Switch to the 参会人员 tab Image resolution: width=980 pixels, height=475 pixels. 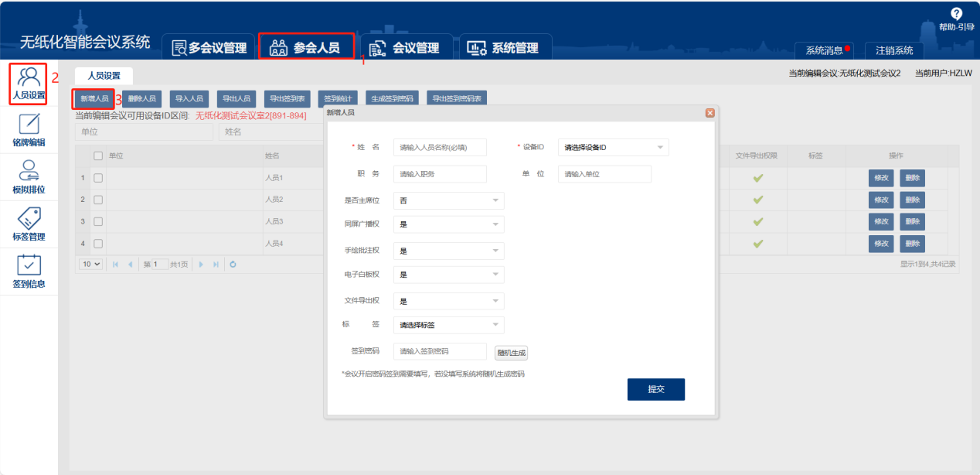(306, 46)
